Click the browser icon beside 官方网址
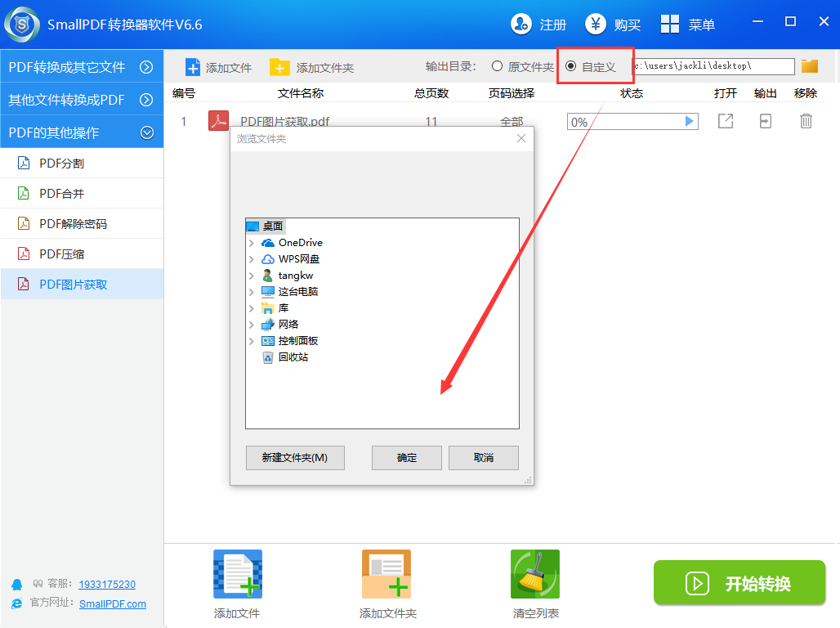This screenshot has width=840, height=628. pos(17,603)
